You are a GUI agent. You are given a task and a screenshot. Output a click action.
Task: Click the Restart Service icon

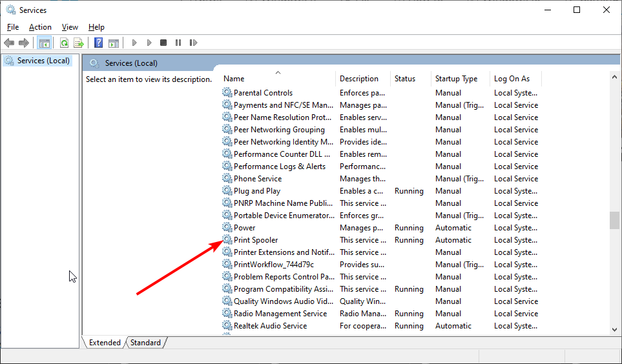pos(193,43)
